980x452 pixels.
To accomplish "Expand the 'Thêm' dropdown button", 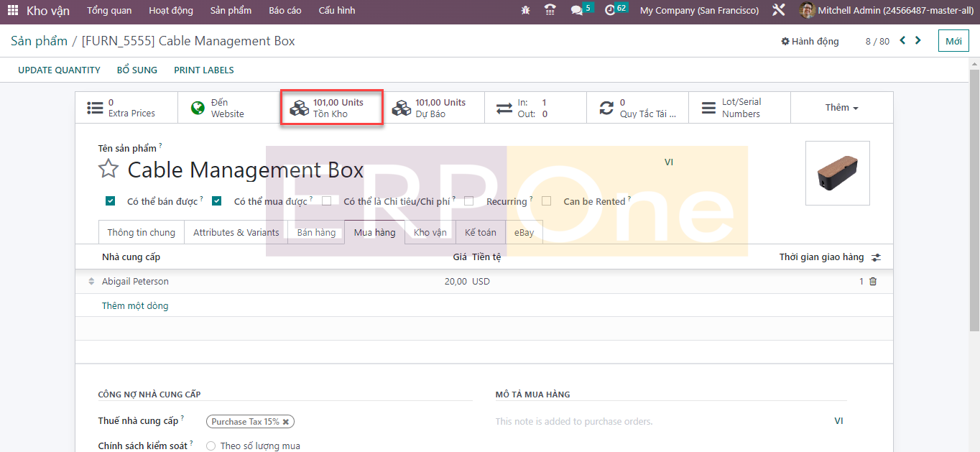I will [x=841, y=108].
